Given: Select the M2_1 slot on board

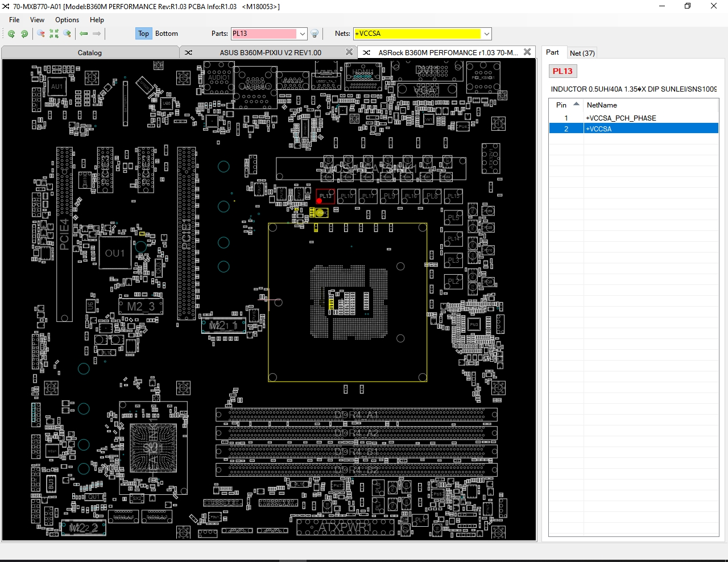Looking at the screenshot, I should tap(224, 325).
